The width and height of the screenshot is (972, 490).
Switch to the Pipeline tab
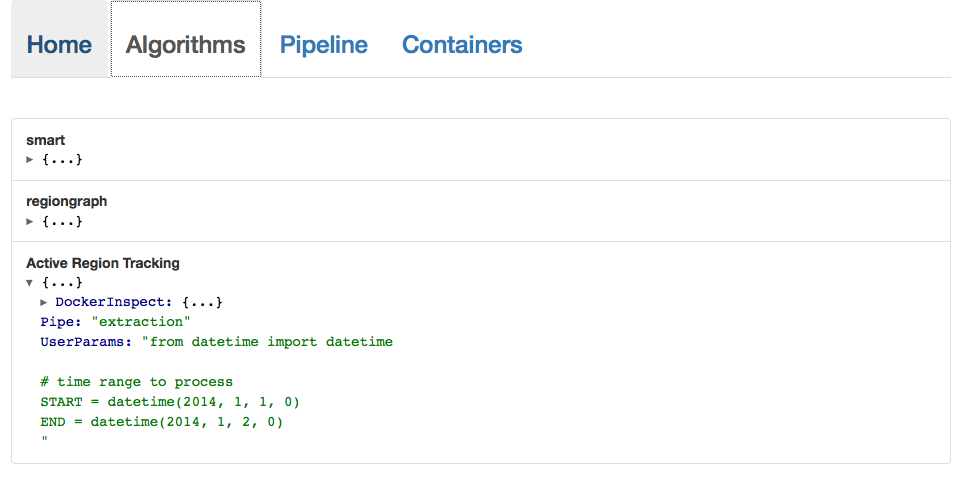(323, 45)
